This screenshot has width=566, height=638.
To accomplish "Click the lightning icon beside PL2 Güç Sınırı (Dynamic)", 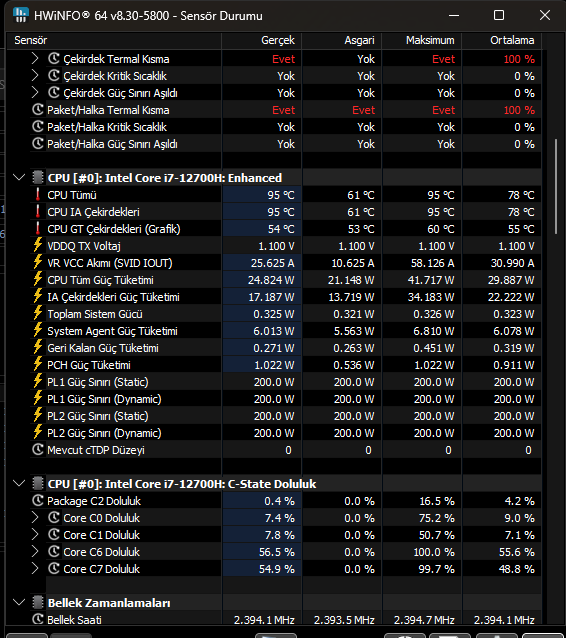I will 38,433.
